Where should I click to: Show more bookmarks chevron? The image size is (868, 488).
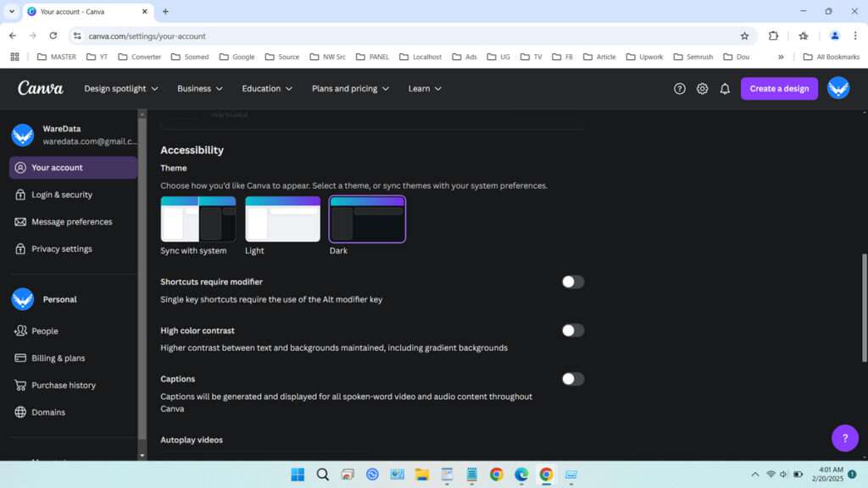[781, 57]
